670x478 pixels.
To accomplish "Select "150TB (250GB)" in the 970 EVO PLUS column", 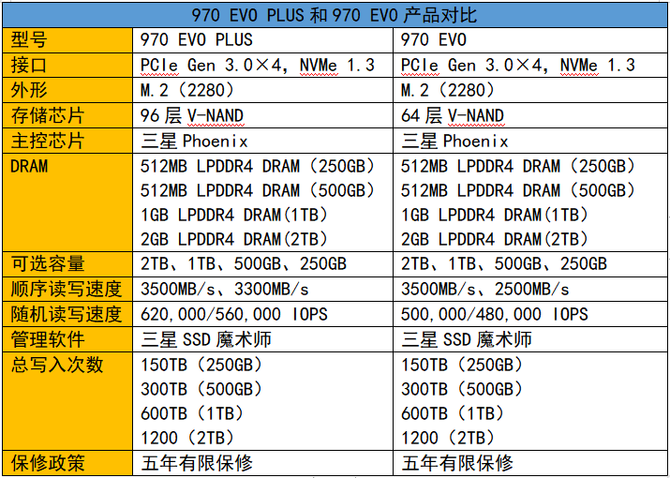I will pos(202,365).
